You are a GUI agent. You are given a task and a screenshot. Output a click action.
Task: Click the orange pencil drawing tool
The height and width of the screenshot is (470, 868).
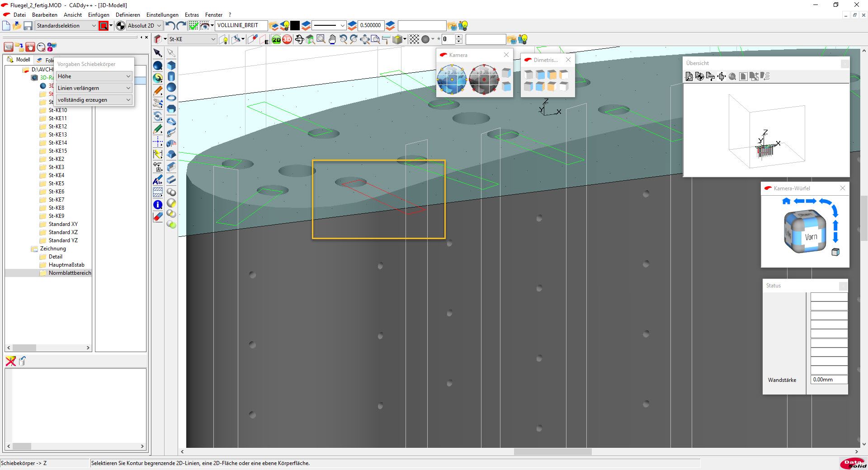click(x=157, y=91)
